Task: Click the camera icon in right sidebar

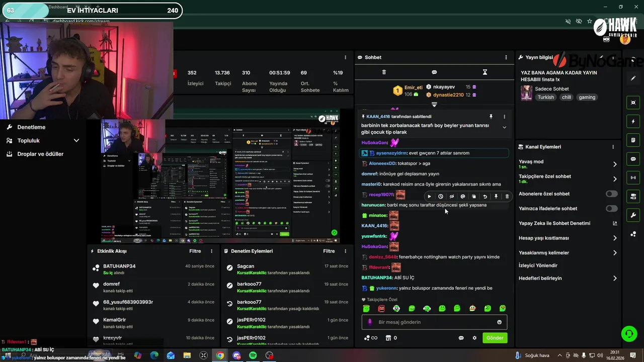Action: 633,196
